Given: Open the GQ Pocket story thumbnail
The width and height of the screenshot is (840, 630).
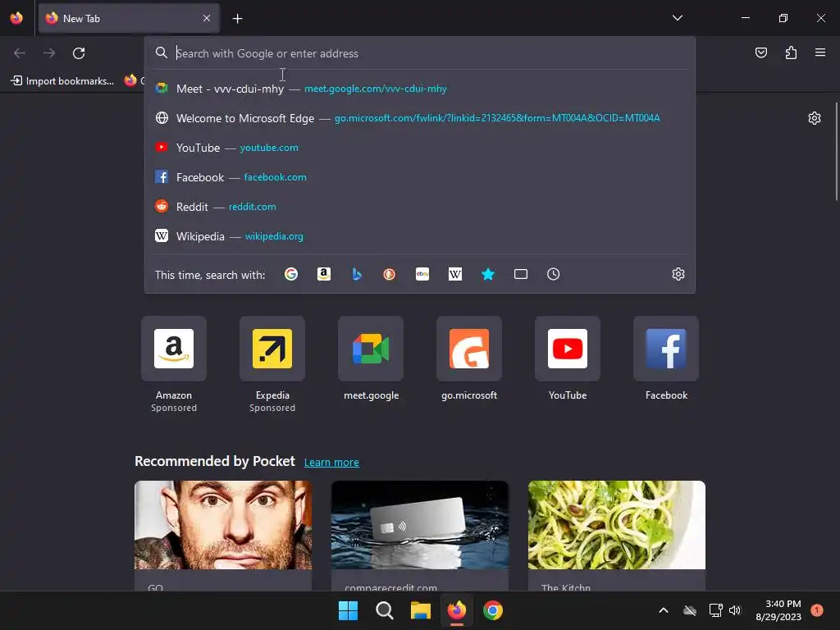Looking at the screenshot, I should (223, 524).
